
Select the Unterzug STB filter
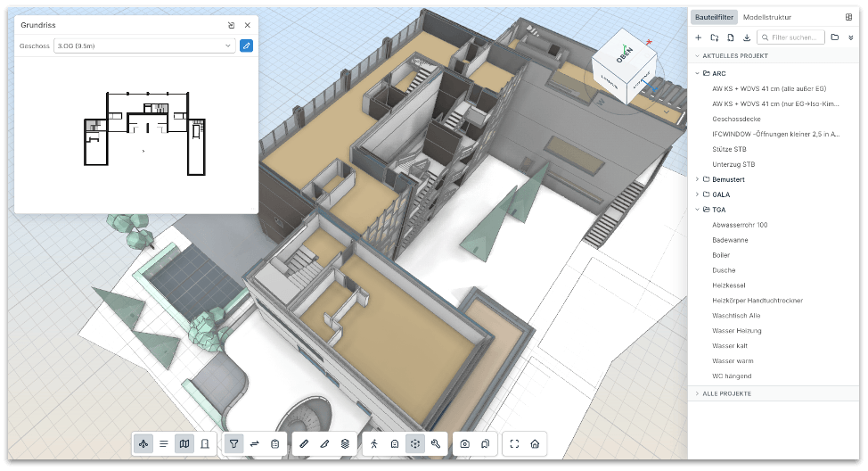(733, 164)
